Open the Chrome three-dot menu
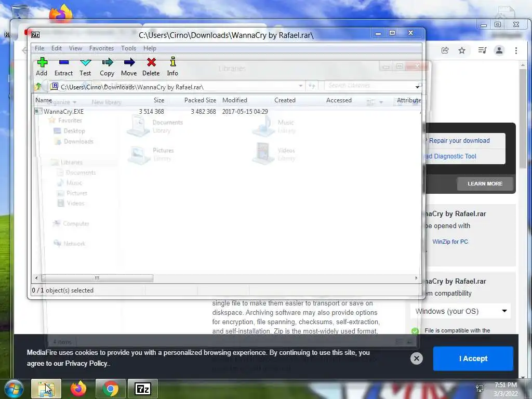 click(516, 50)
